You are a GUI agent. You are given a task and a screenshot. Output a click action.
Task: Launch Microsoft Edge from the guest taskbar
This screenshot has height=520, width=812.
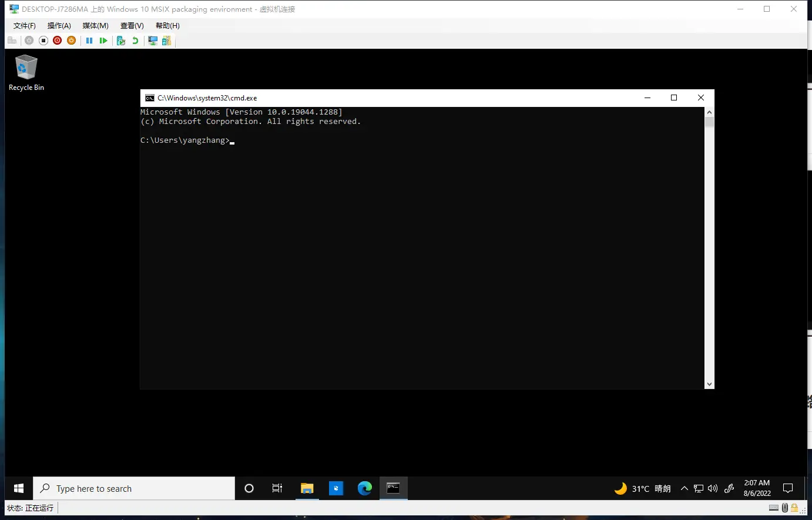coord(364,488)
